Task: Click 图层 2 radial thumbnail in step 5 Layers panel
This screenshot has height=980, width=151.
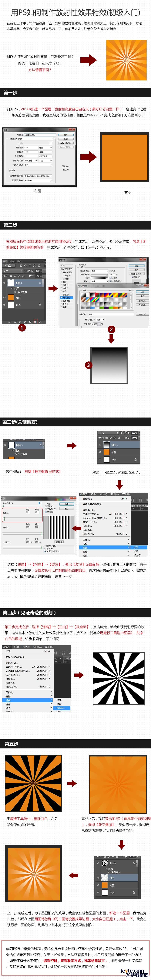Action: 105,863
